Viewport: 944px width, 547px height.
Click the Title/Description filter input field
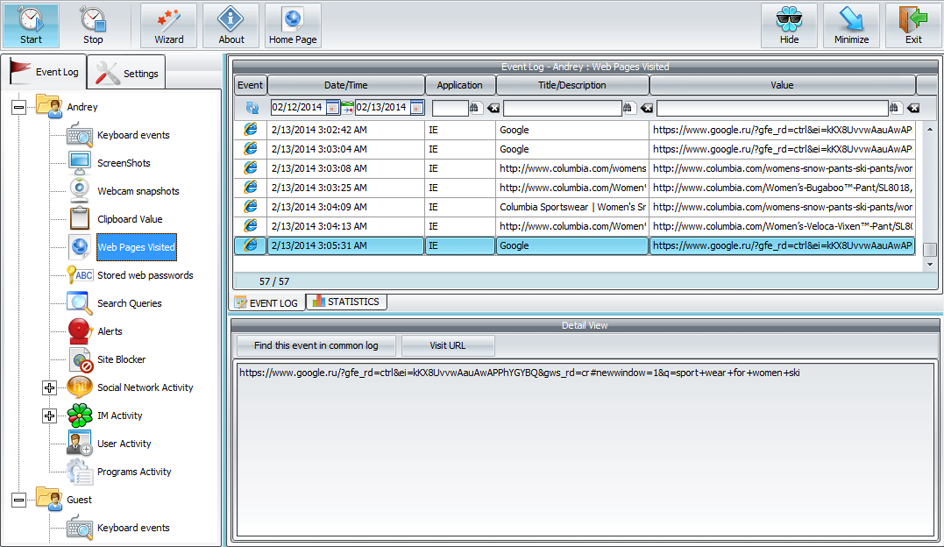561,108
